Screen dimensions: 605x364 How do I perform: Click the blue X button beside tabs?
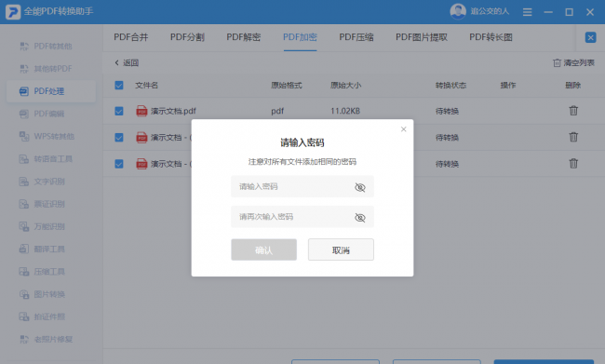tap(590, 37)
